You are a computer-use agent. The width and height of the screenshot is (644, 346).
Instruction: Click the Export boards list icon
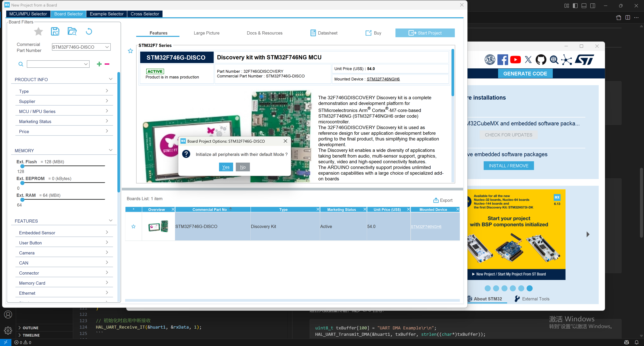(x=436, y=200)
